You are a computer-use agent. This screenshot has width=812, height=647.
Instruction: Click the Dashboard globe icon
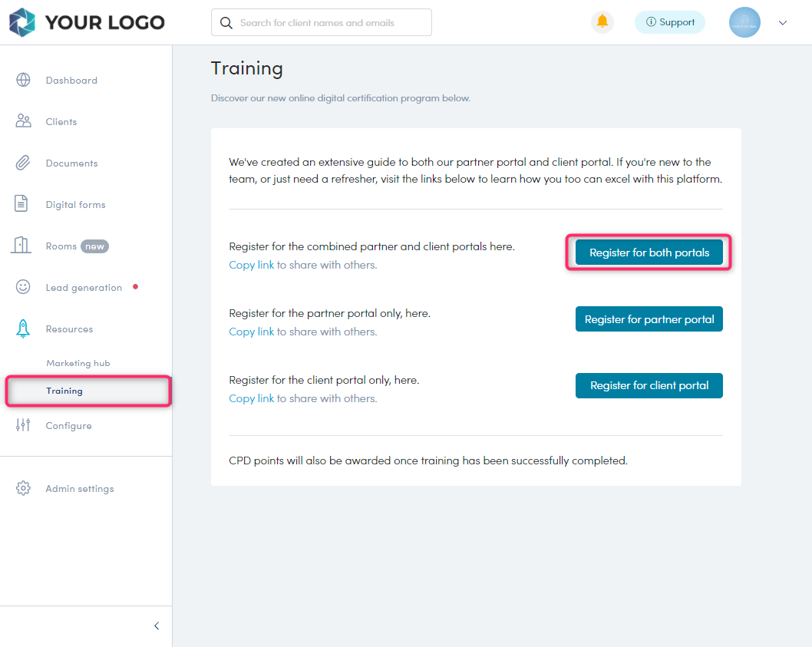[x=23, y=80]
